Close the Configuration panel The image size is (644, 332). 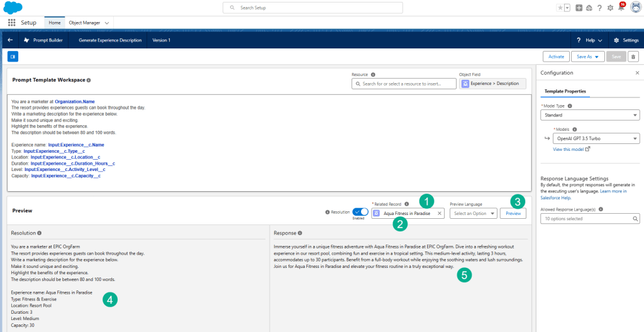[x=637, y=73]
